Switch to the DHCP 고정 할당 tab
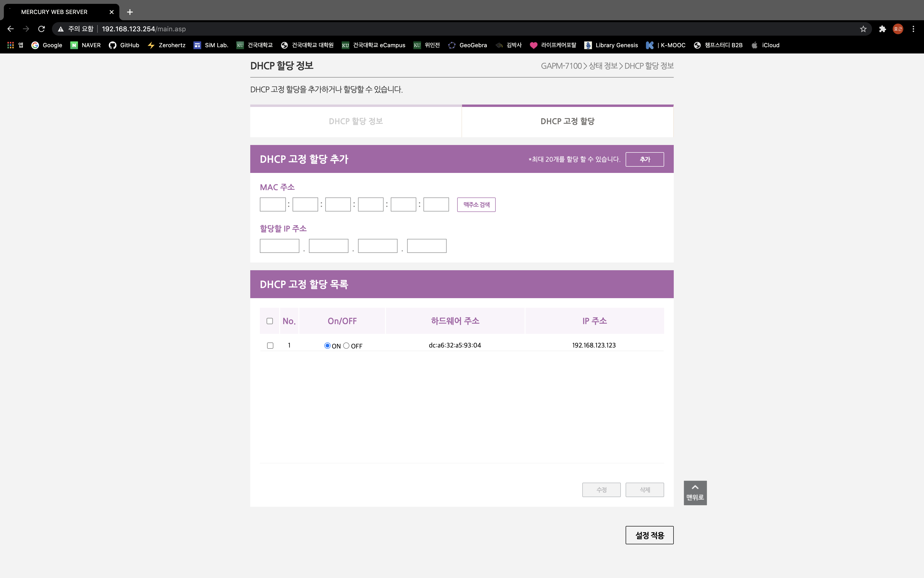The image size is (924, 578). pos(567,121)
